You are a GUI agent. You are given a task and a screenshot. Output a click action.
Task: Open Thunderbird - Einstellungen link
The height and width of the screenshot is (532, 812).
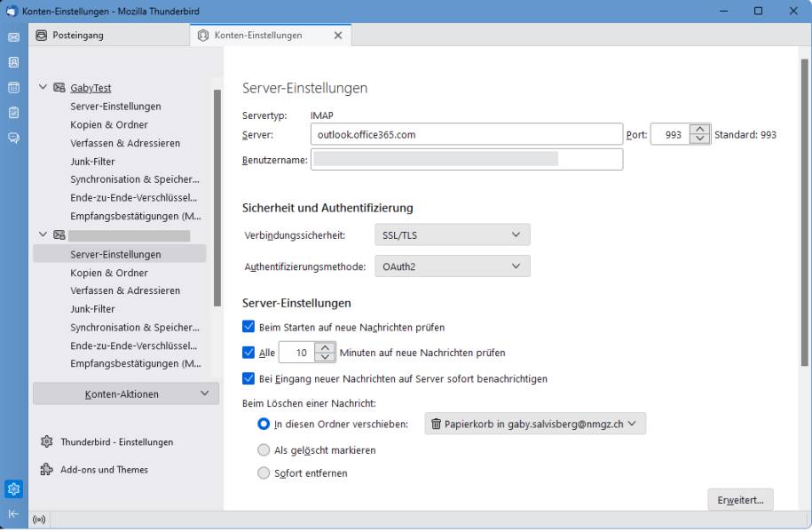click(116, 442)
